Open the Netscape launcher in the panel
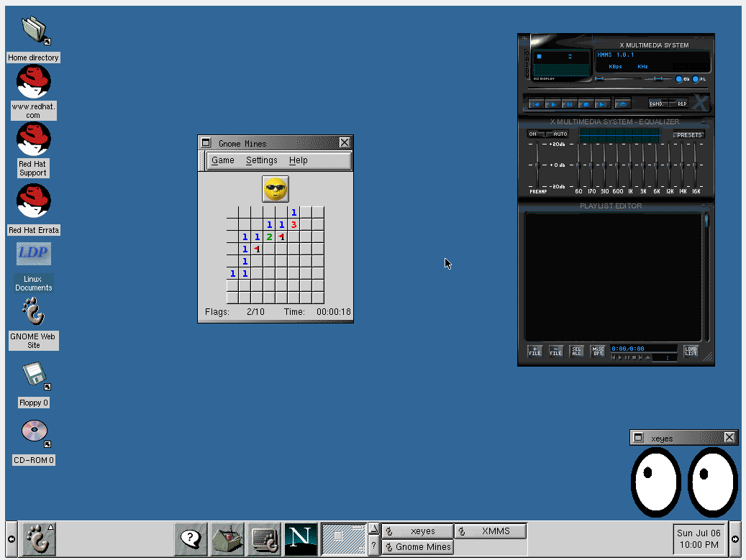 (301, 538)
